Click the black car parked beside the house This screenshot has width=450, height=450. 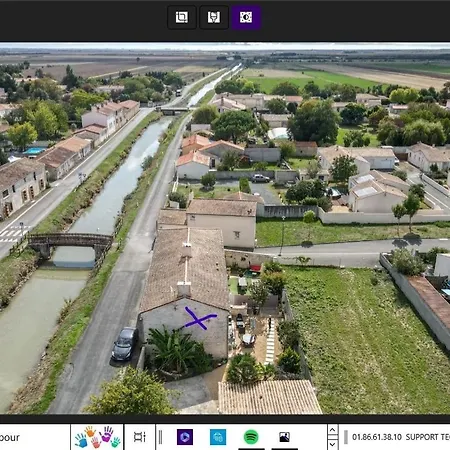pyautogui.click(x=124, y=344)
